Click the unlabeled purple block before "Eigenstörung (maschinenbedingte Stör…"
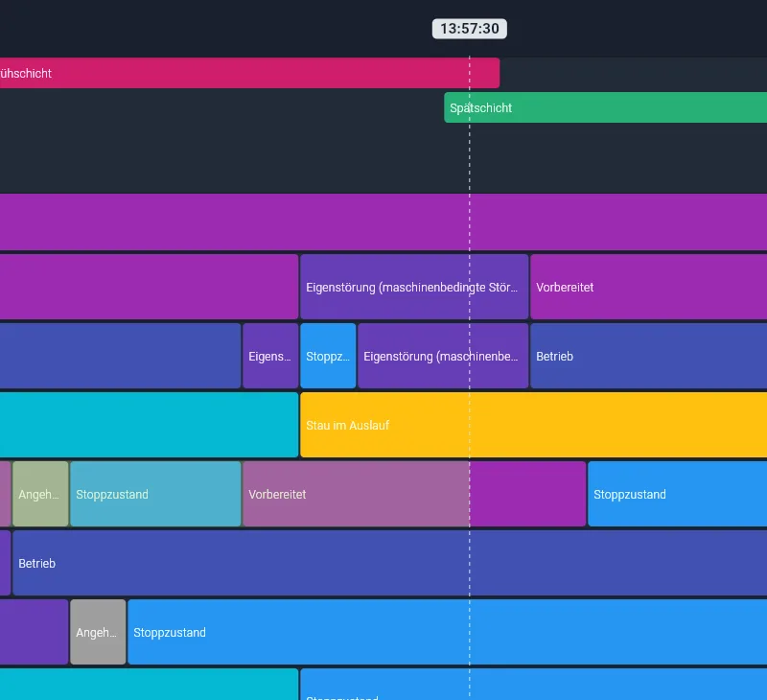Viewport: 767px width, 700px height. (150, 287)
